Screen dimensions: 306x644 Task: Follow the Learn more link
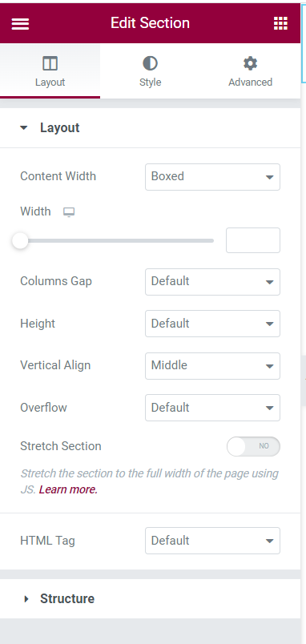point(68,489)
